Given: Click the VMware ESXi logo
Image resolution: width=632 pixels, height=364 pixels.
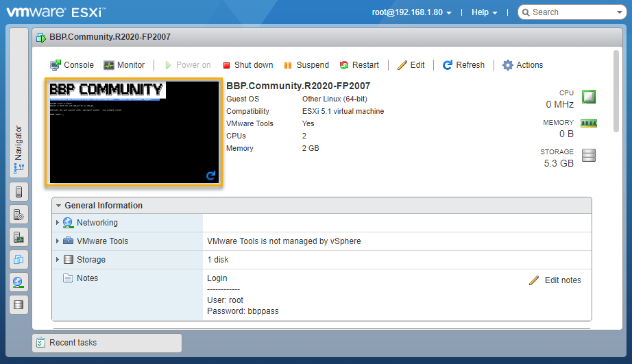Looking at the screenshot, I should click(x=56, y=12).
